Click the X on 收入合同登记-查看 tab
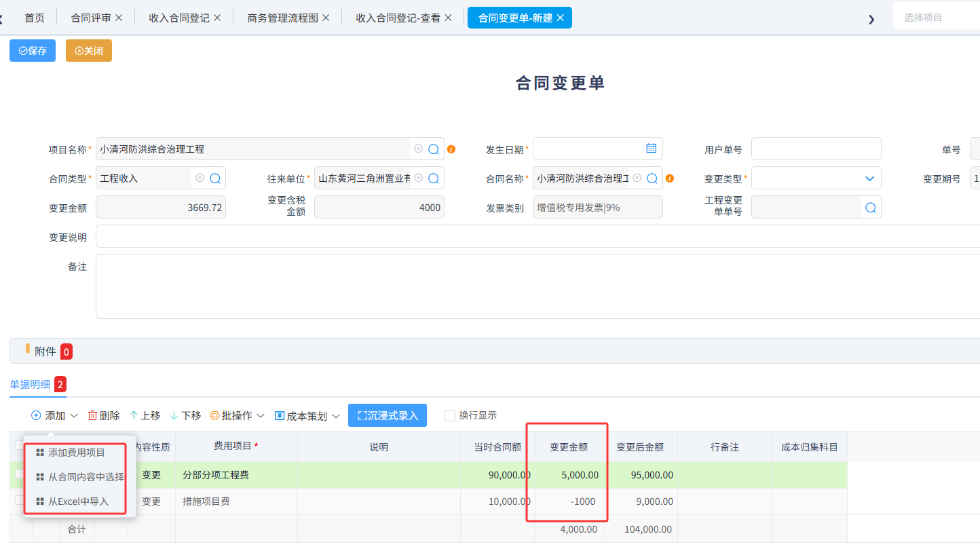The height and width of the screenshot is (551, 980). tap(449, 18)
